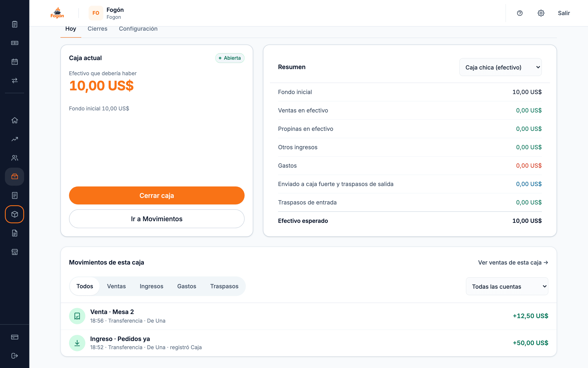
Task: Open the Configuración tab
Action: tap(138, 29)
